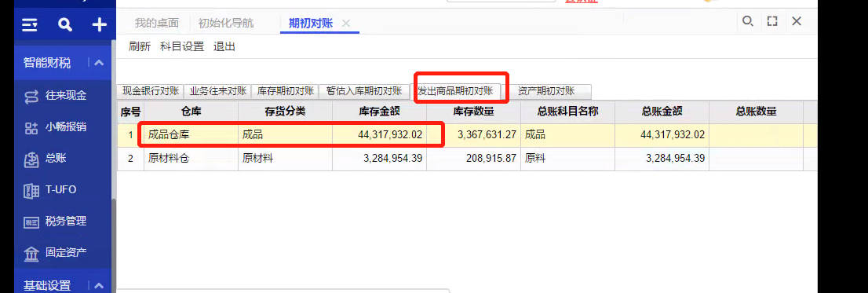Click 仓库 column header
868x293 pixels.
click(191, 112)
